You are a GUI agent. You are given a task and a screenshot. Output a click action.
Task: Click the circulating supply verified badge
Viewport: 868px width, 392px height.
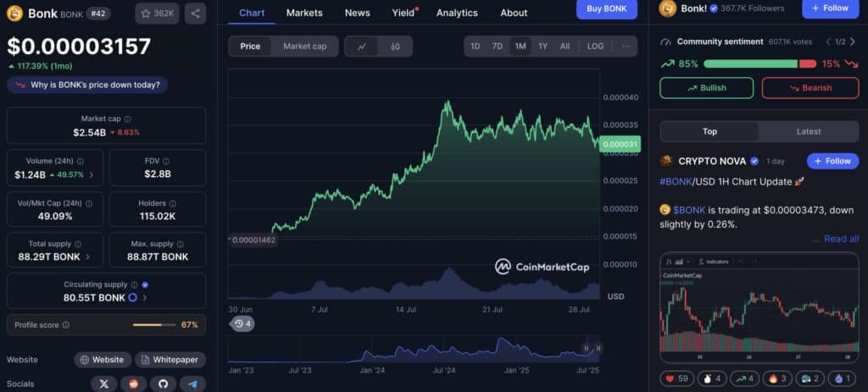pos(145,284)
